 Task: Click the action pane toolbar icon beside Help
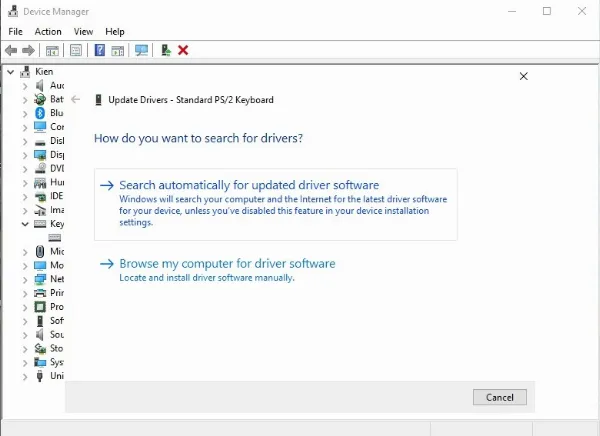118,50
